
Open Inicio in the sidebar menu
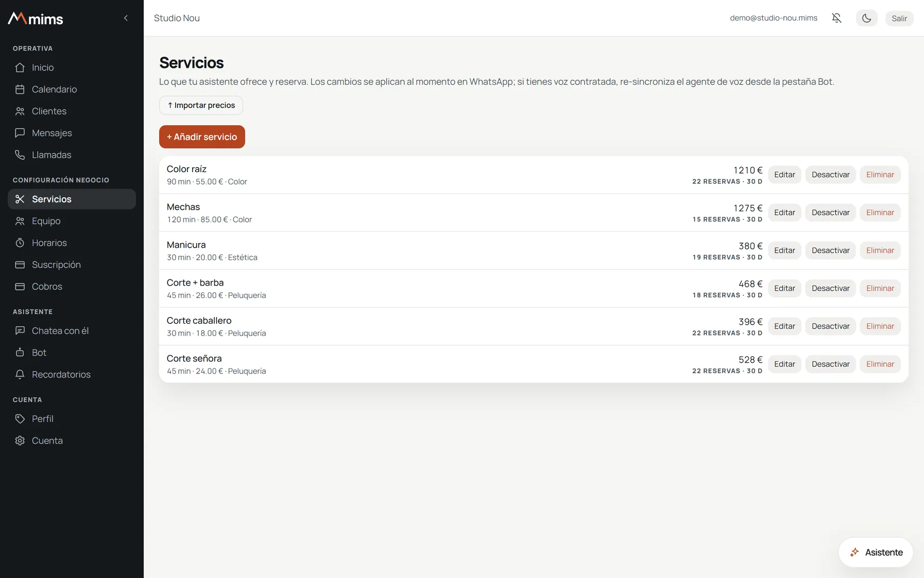coord(72,67)
